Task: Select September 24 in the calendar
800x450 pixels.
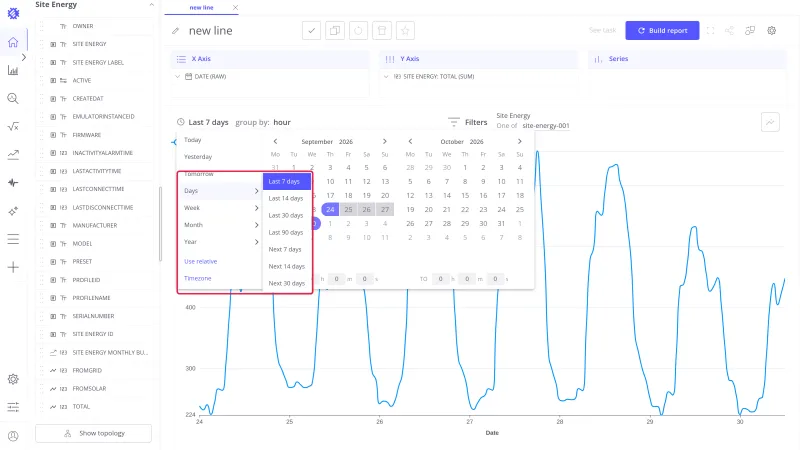Action: point(330,209)
